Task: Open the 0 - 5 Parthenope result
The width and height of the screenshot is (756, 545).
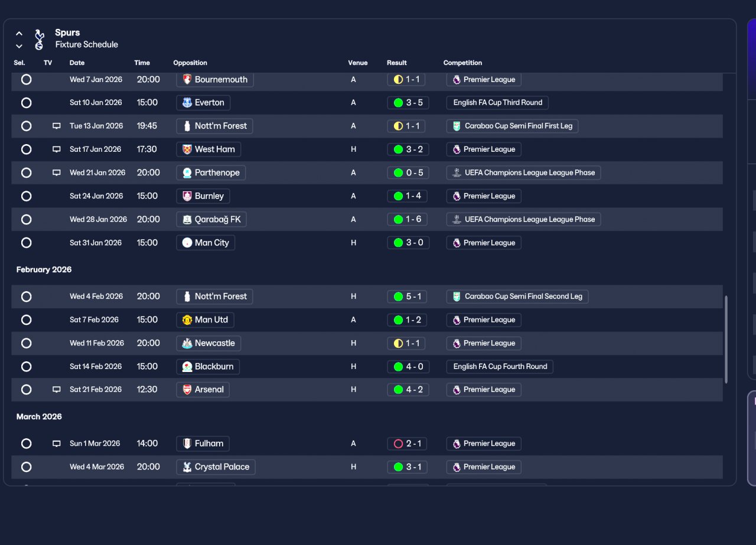Action: click(408, 173)
